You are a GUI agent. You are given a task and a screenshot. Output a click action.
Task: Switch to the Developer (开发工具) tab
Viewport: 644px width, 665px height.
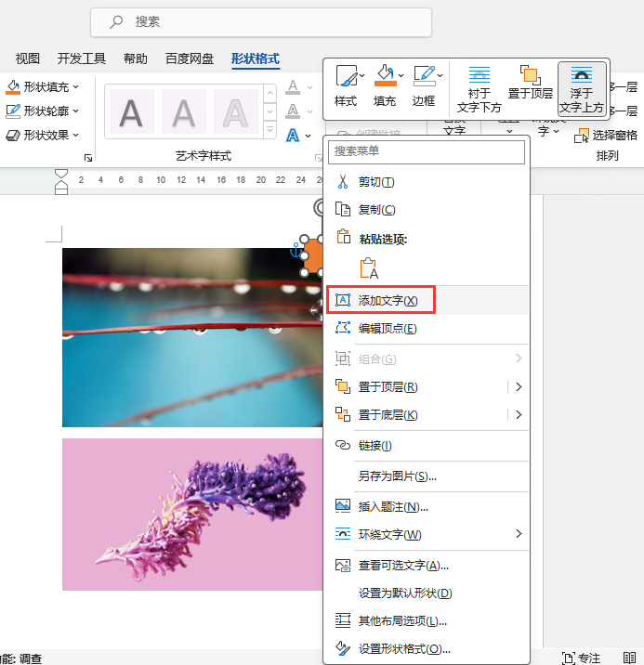tap(82, 59)
